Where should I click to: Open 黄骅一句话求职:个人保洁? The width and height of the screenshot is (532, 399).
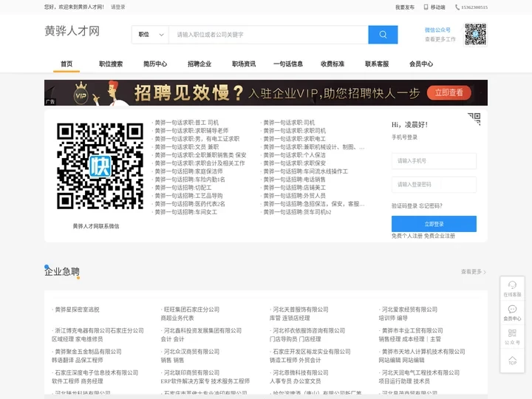coord(295,155)
